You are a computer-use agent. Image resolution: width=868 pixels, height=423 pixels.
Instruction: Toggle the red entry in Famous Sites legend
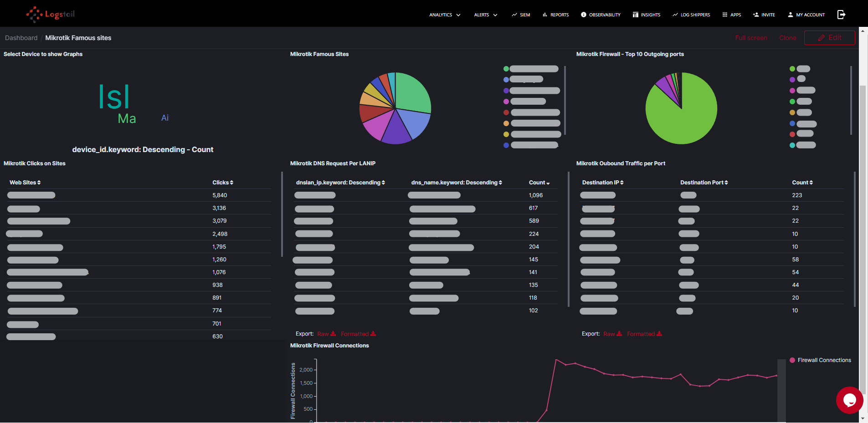pos(532,112)
